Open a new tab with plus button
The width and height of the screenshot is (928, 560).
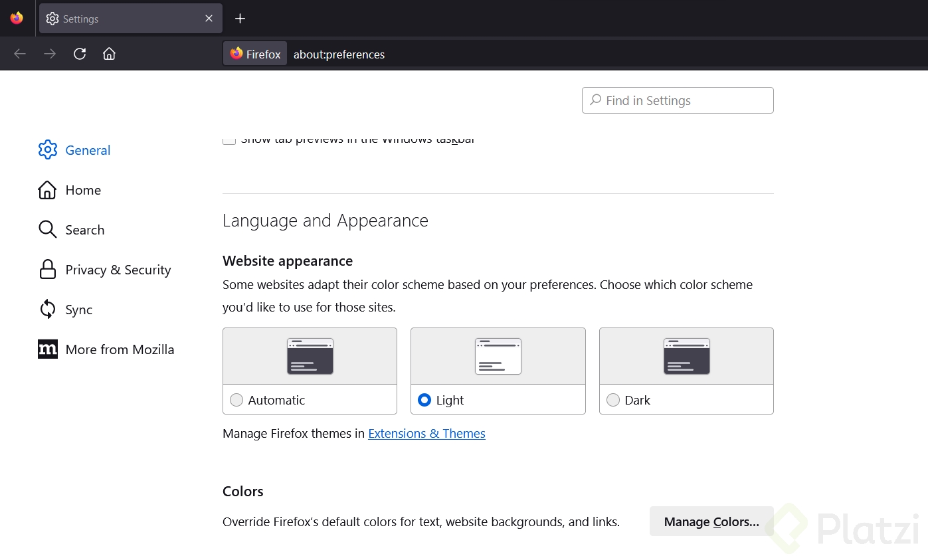240,19
